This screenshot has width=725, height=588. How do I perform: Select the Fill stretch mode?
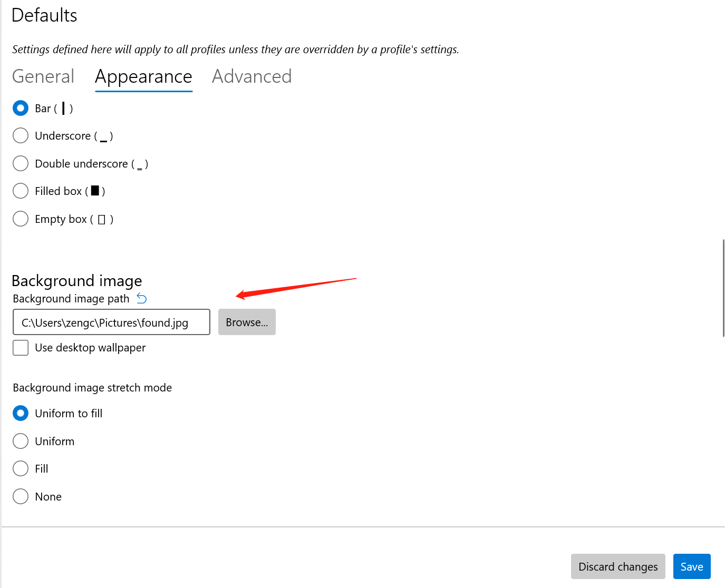pos(20,468)
